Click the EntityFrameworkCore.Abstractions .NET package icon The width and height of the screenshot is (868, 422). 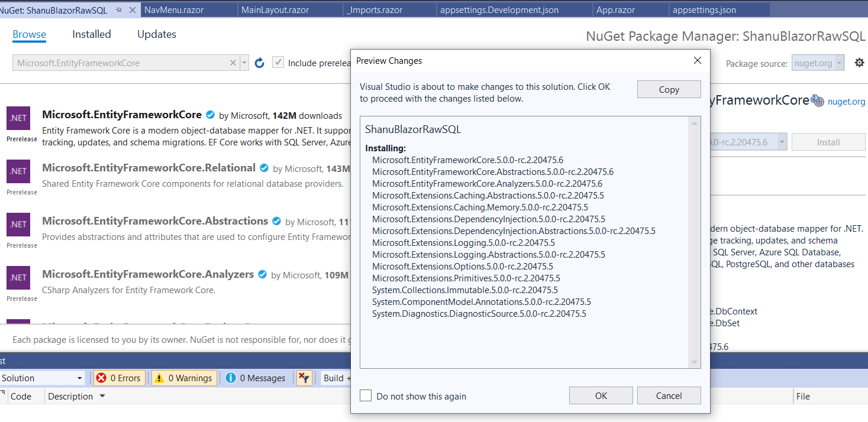click(18, 225)
